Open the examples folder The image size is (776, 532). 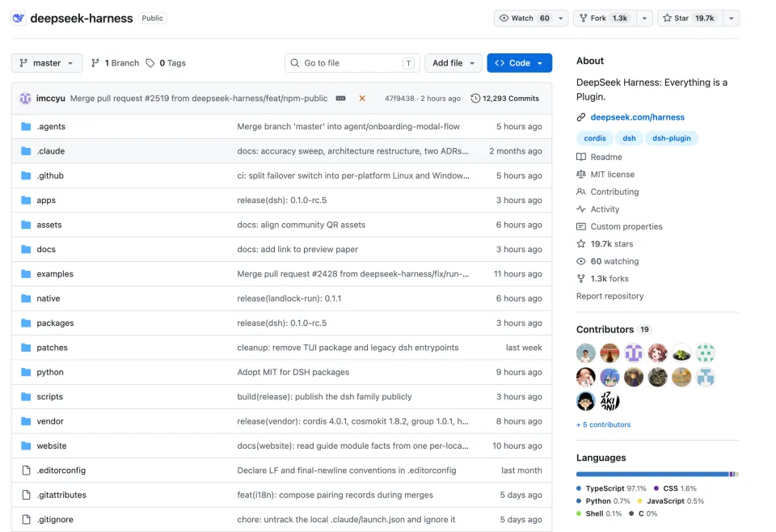(55, 273)
